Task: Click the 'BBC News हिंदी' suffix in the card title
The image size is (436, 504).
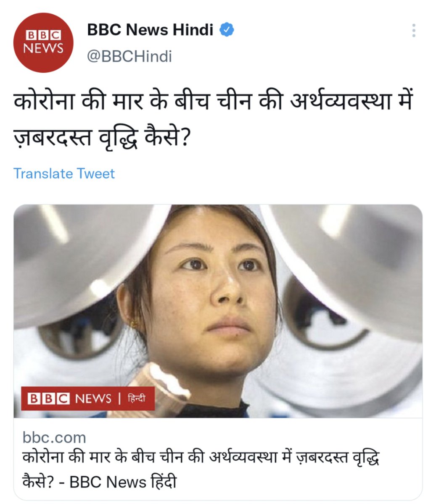Action: (123, 481)
